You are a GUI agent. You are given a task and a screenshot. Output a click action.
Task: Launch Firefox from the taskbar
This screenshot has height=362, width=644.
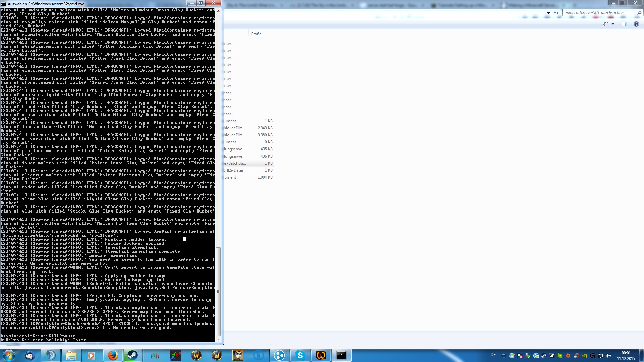click(113, 355)
